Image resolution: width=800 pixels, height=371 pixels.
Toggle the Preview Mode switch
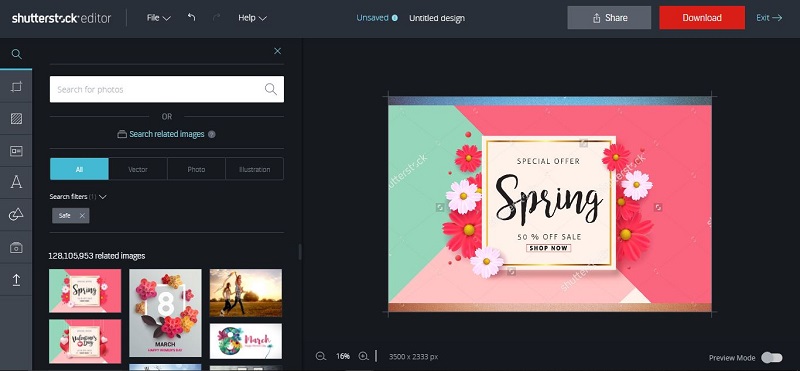point(771,358)
